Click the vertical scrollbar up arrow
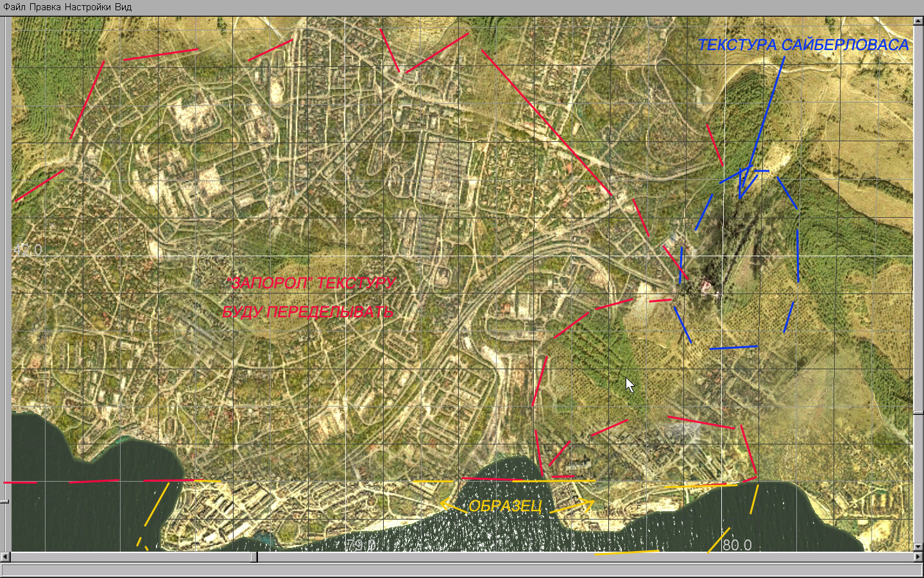Image resolution: width=924 pixels, height=578 pixels. pos(918,21)
